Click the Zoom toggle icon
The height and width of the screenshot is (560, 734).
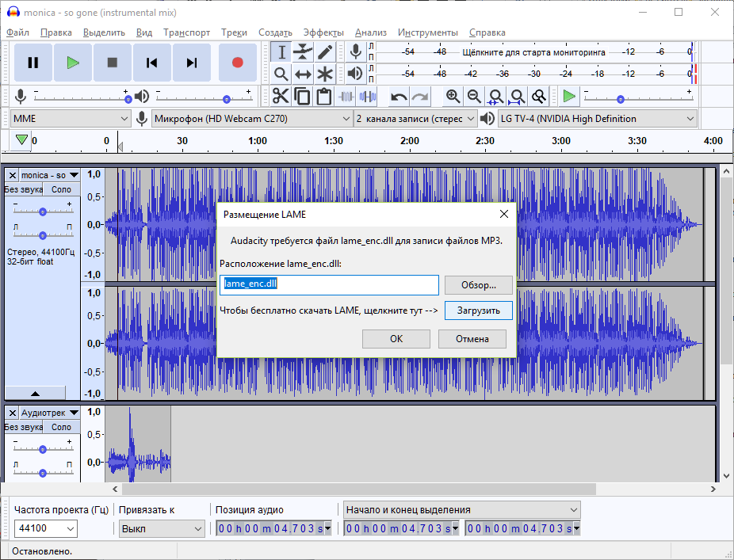pos(539,97)
